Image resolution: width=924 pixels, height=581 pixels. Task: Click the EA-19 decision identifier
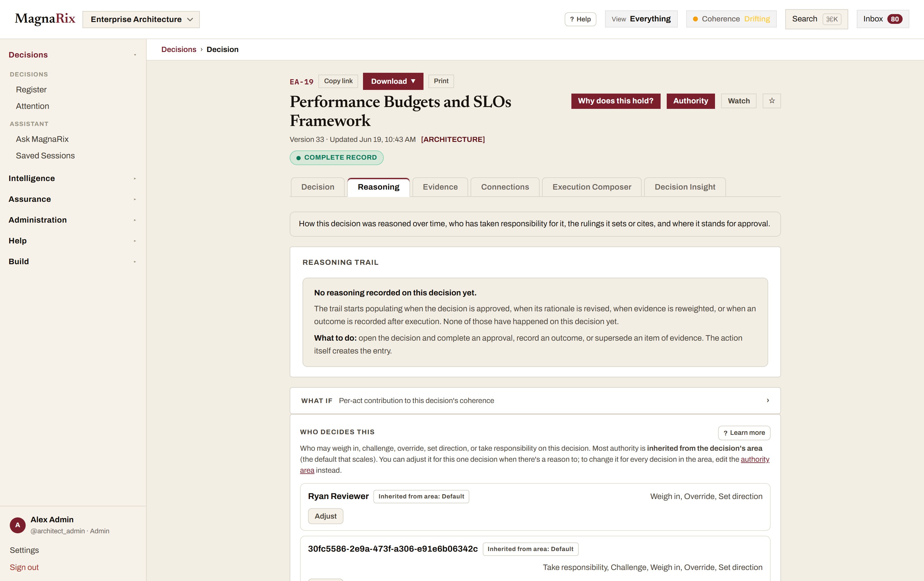pos(301,82)
